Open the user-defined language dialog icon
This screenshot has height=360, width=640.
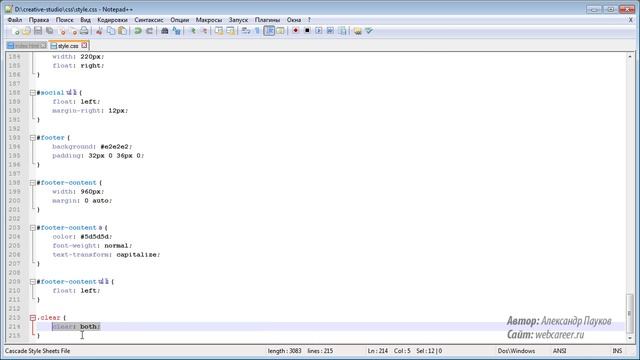point(280,31)
